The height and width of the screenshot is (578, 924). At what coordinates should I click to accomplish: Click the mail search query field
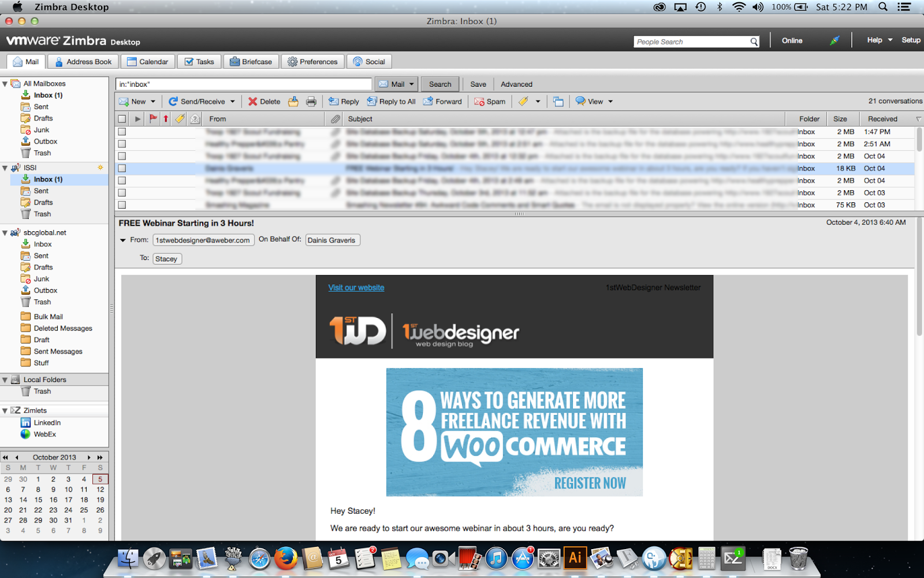click(x=244, y=84)
